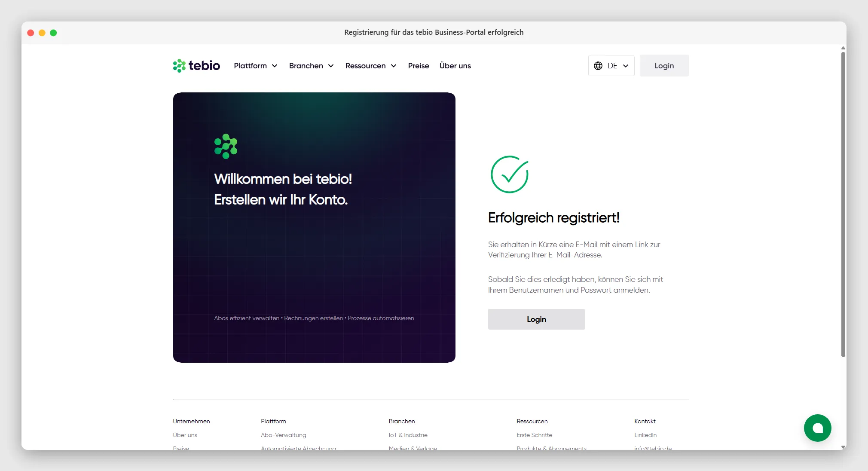Click the Branchen footer heading
This screenshot has width=868, height=471.
tap(402, 421)
